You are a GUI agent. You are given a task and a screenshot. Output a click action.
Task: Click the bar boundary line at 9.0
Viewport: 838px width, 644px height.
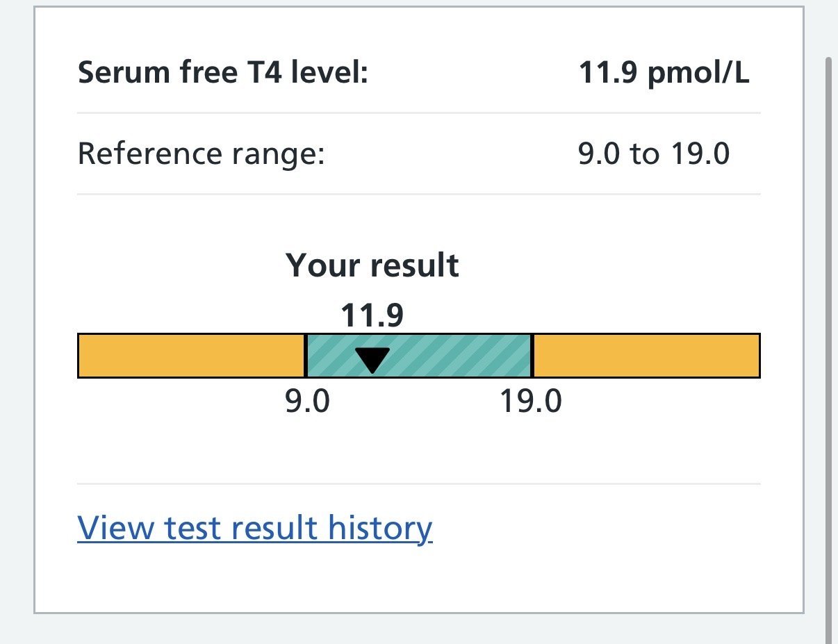pyautogui.click(x=306, y=356)
